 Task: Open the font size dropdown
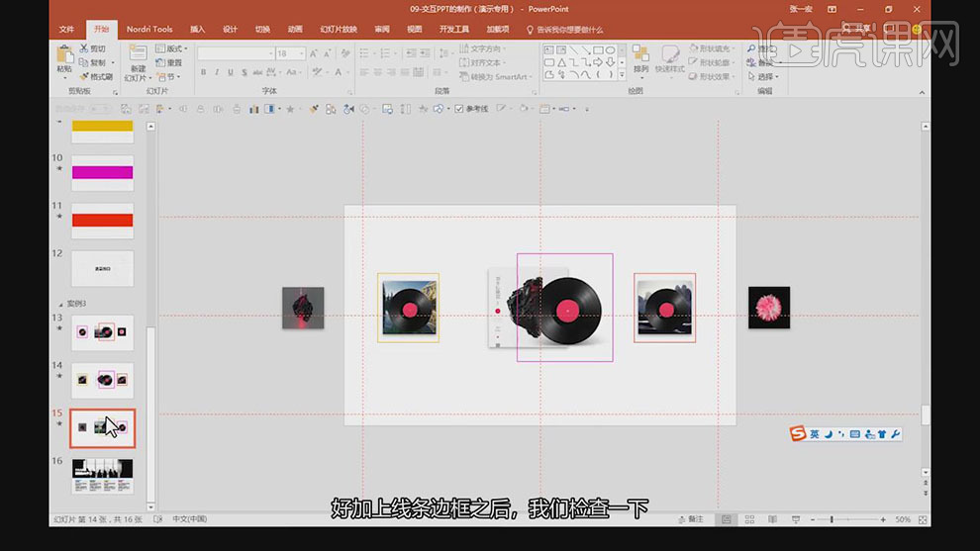[x=301, y=53]
